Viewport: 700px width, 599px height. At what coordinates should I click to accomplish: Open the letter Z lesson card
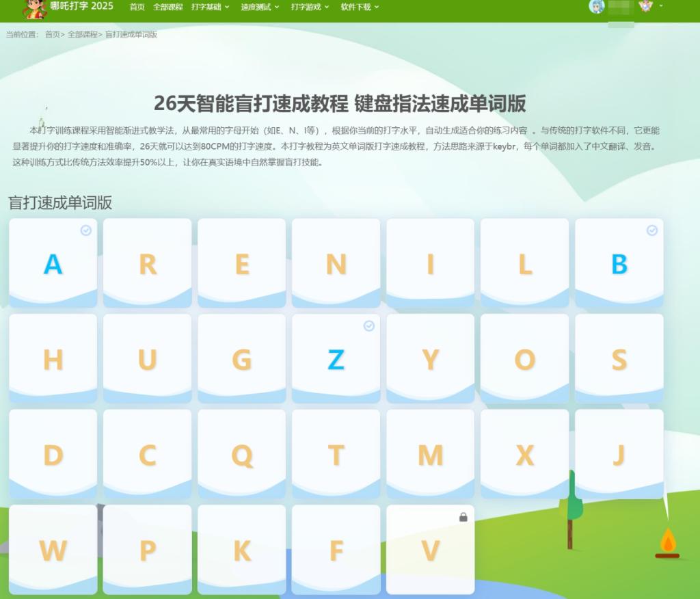click(336, 359)
